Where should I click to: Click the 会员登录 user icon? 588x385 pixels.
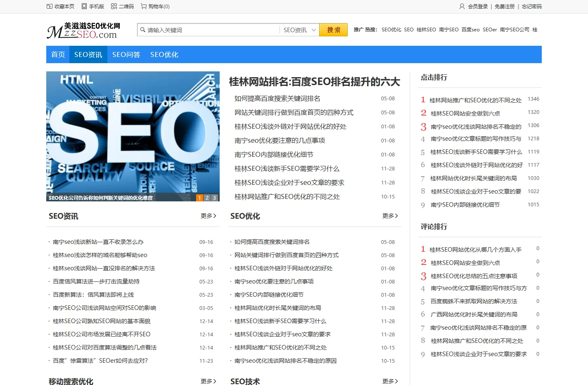pos(462,6)
